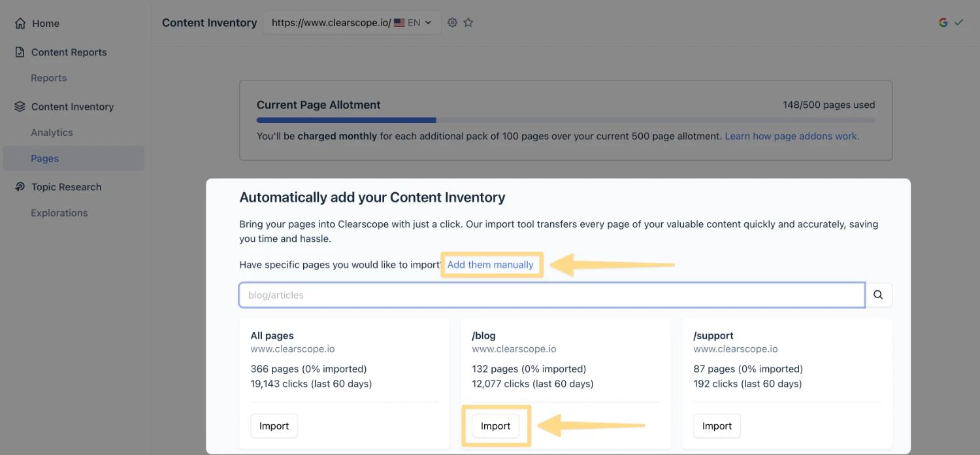Click the page allotment progress bar
980x455 pixels.
pos(566,120)
